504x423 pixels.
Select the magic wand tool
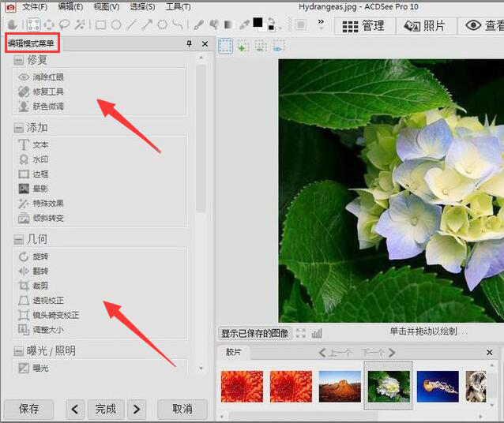click(80, 24)
